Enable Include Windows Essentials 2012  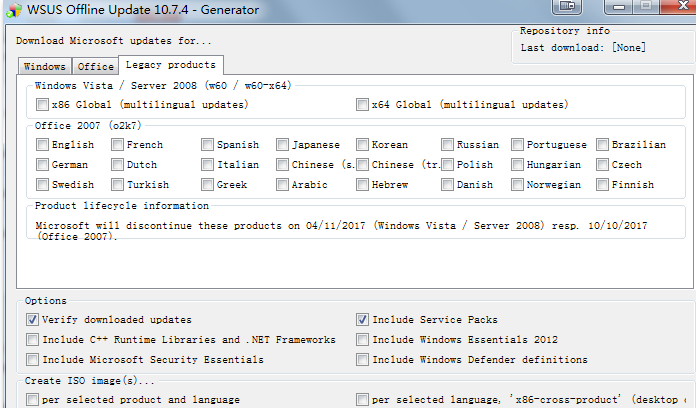tap(362, 340)
